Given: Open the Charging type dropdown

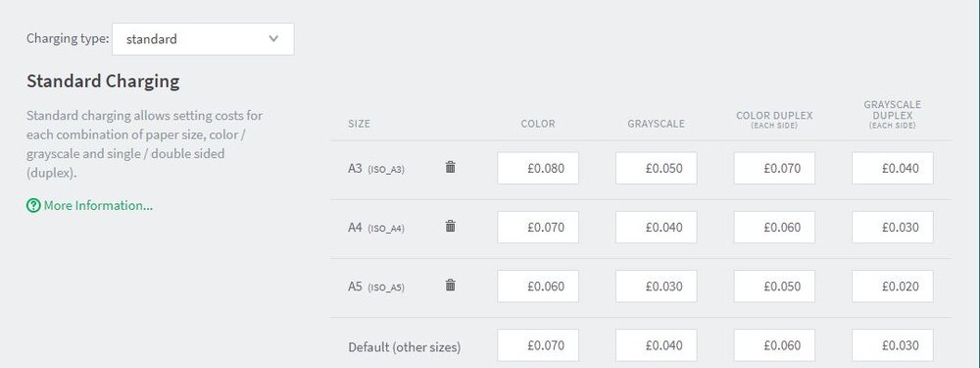Looking at the screenshot, I should [x=203, y=39].
